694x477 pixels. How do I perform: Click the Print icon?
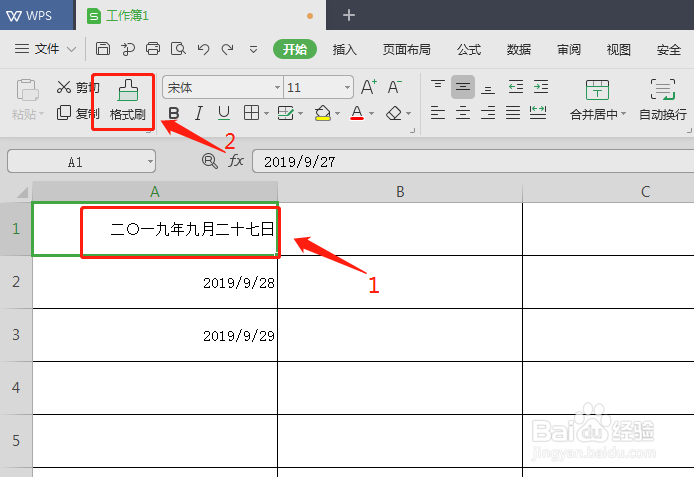153,49
